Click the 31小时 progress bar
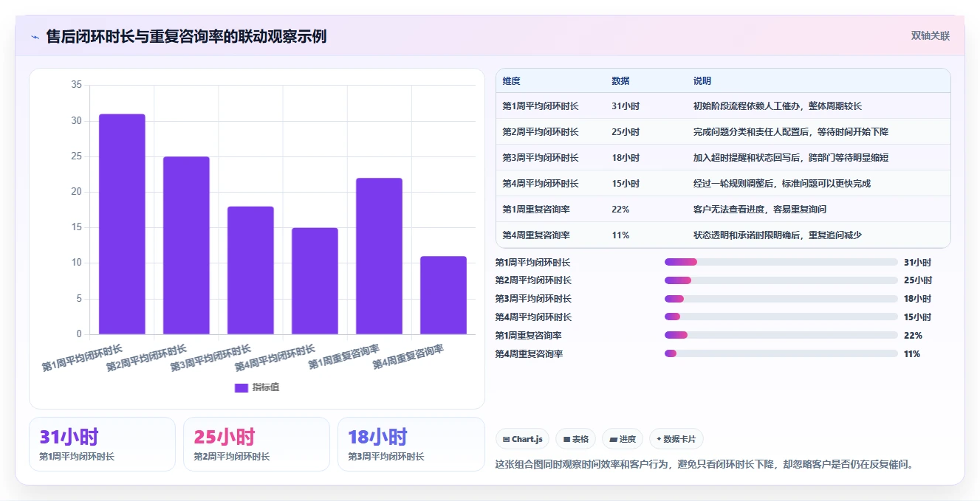The image size is (980, 501). click(781, 262)
